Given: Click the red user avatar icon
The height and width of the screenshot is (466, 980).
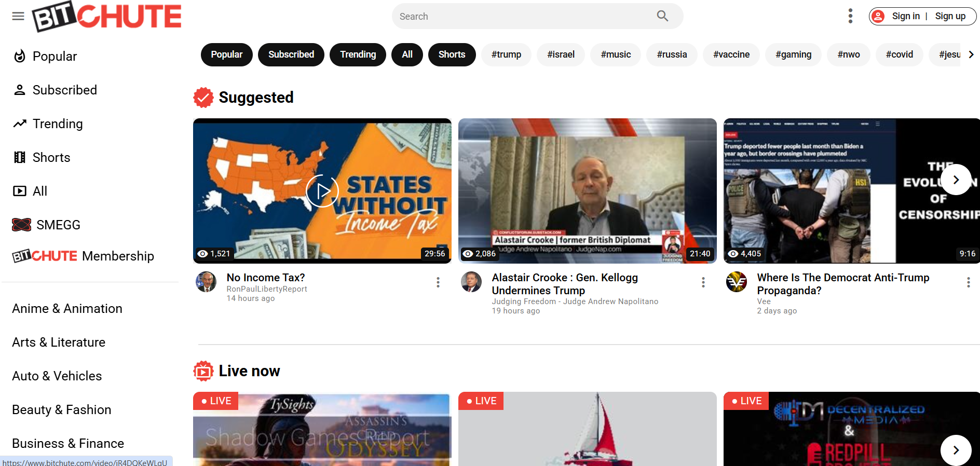Looking at the screenshot, I should 878,17.
